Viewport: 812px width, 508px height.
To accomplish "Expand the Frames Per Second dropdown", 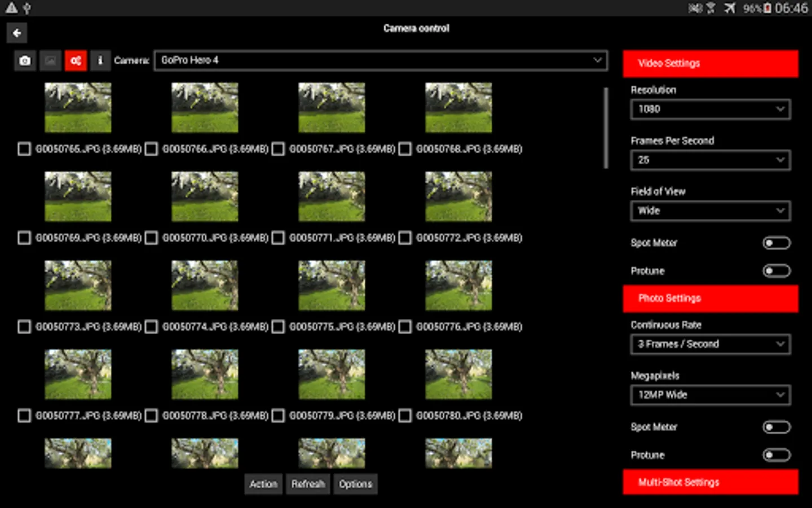I will pyautogui.click(x=710, y=160).
